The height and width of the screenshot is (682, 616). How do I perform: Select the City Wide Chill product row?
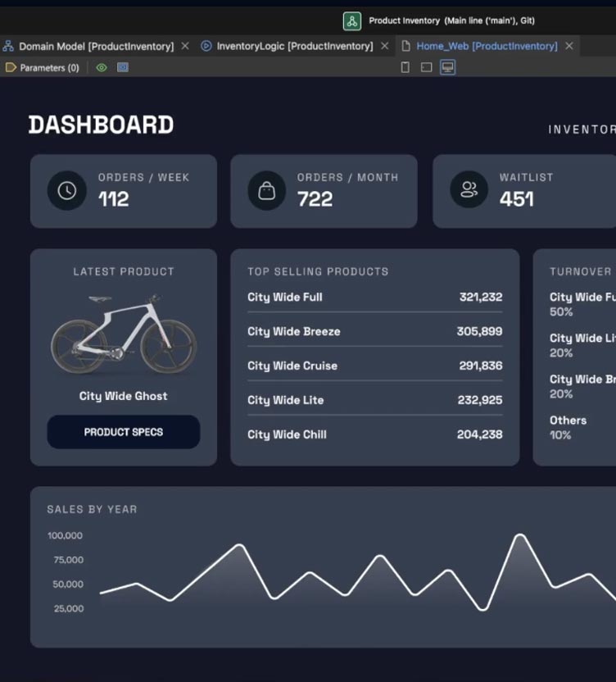[374, 434]
